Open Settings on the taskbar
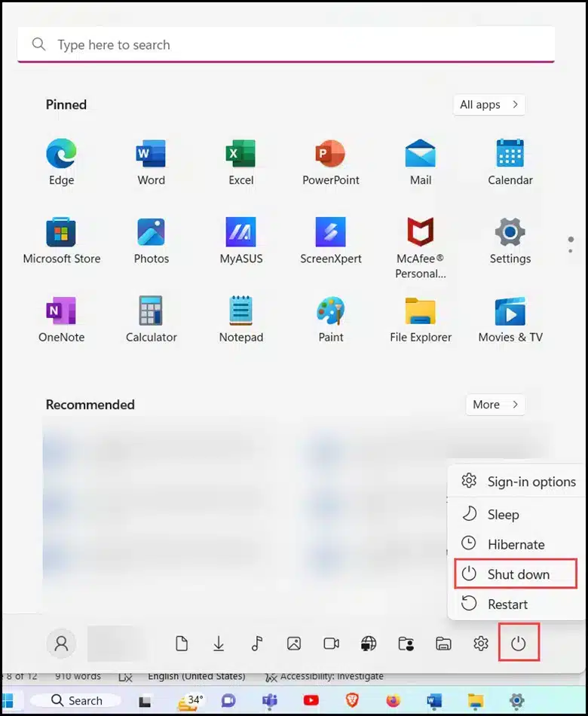588x716 pixels. pos(516,700)
